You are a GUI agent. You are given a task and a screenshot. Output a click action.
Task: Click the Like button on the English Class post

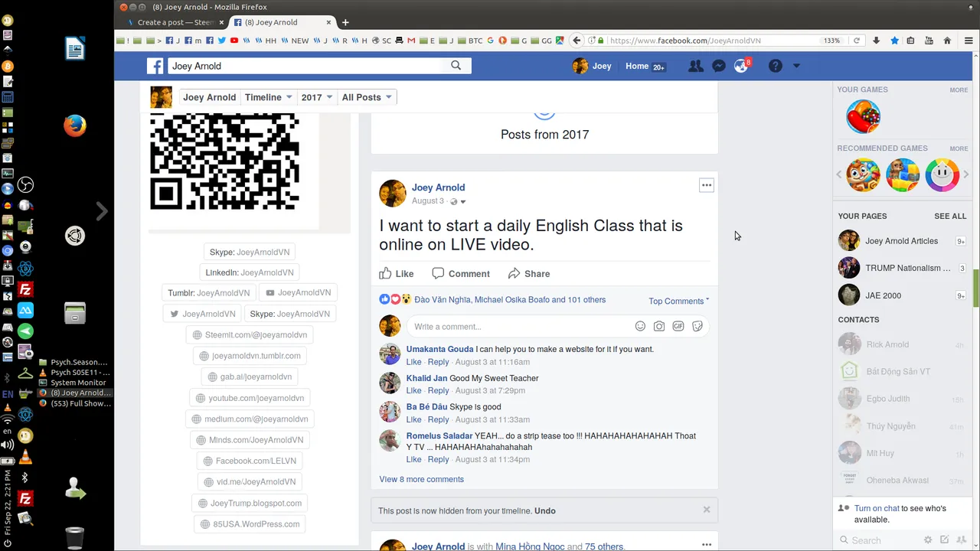click(x=397, y=273)
